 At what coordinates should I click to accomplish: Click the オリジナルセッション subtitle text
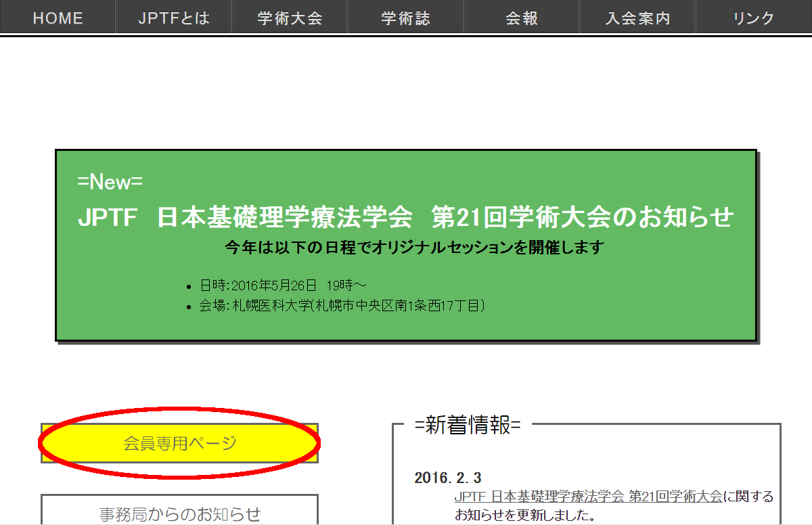coord(413,248)
